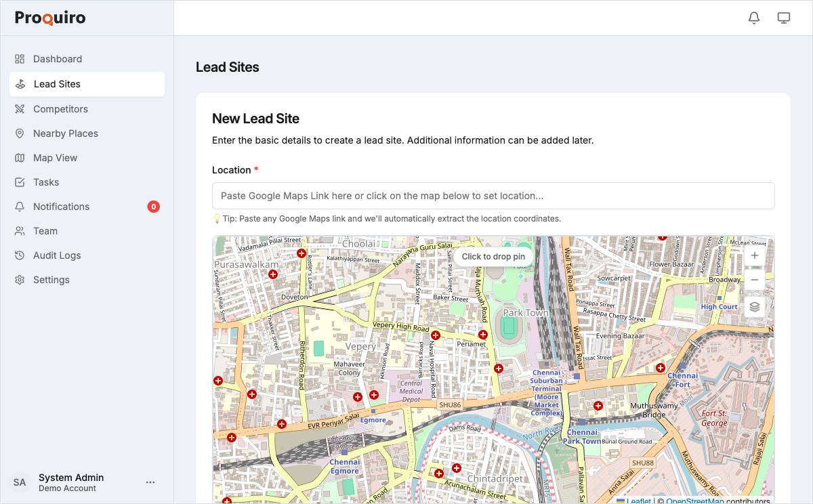
Task: Open the Audit Logs page
Action: [57, 255]
